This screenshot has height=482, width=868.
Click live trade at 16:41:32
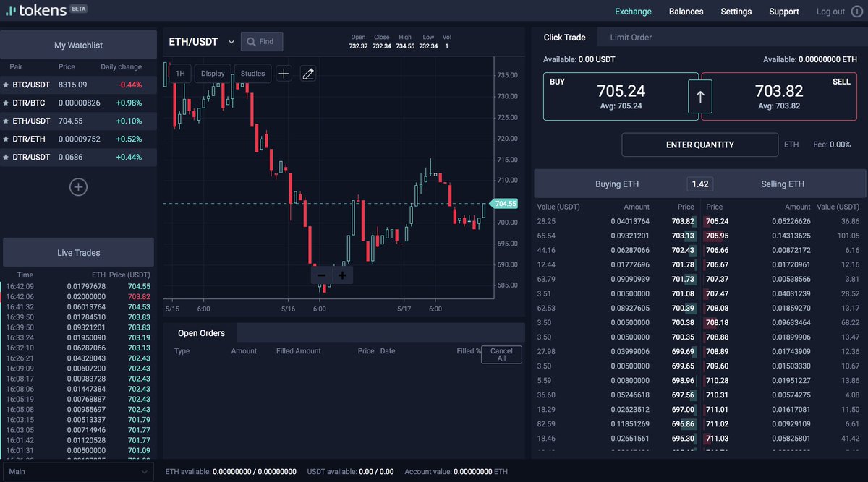tap(77, 307)
